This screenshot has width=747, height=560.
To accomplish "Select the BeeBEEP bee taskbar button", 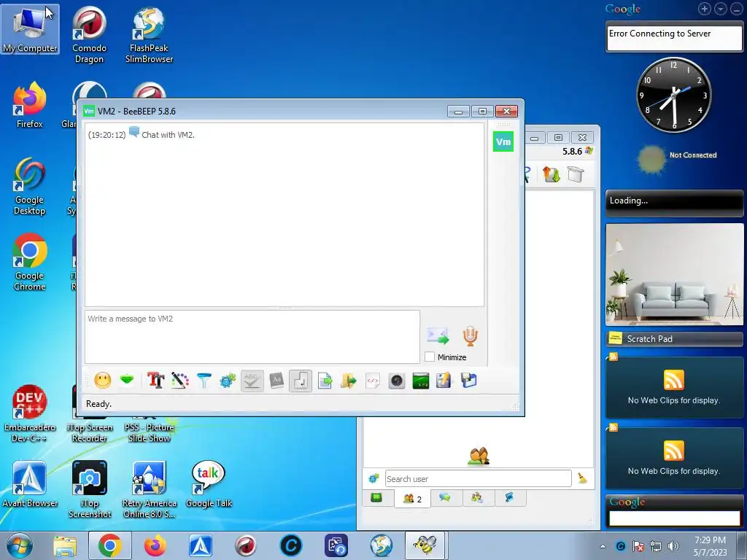I will tap(425, 545).
